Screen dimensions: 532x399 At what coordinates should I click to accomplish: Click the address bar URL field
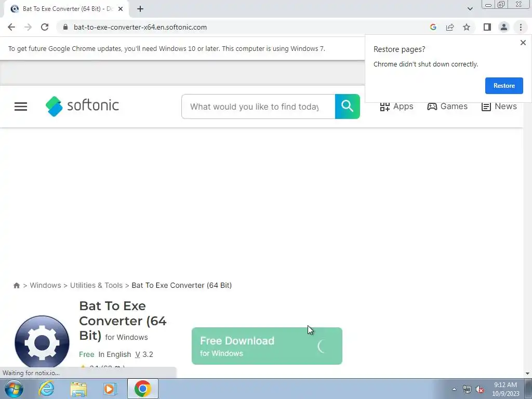(x=140, y=27)
